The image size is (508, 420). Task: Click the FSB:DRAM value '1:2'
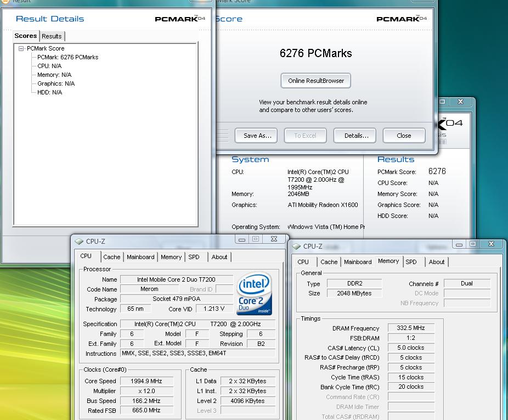411,338
